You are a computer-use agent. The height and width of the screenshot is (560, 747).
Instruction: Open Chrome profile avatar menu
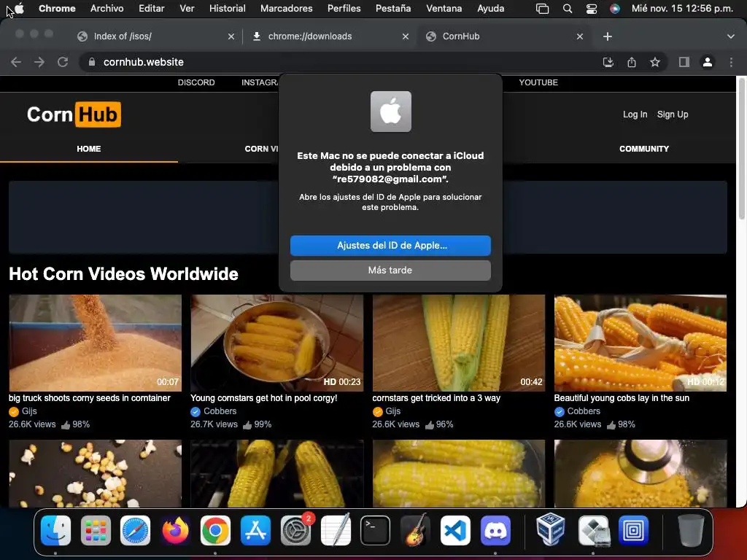708,62
